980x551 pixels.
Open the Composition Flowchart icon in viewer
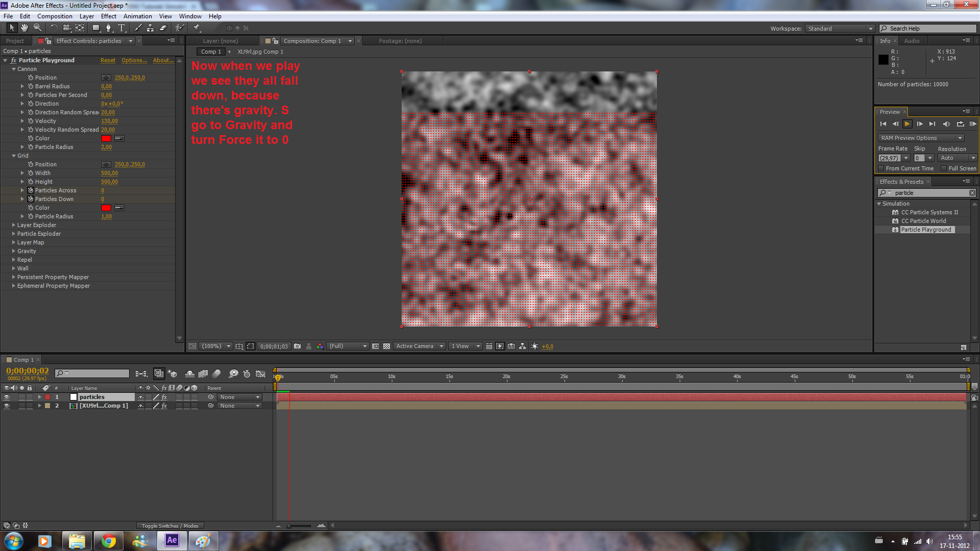tap(523, 346)
